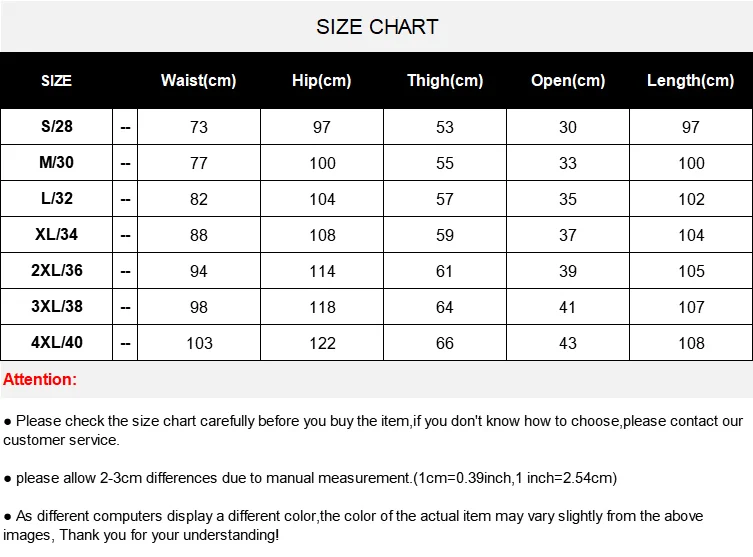
Task: Select hip value 114 in 2XL/36 row
Action: pyautogui.click(x=322, y=271)
